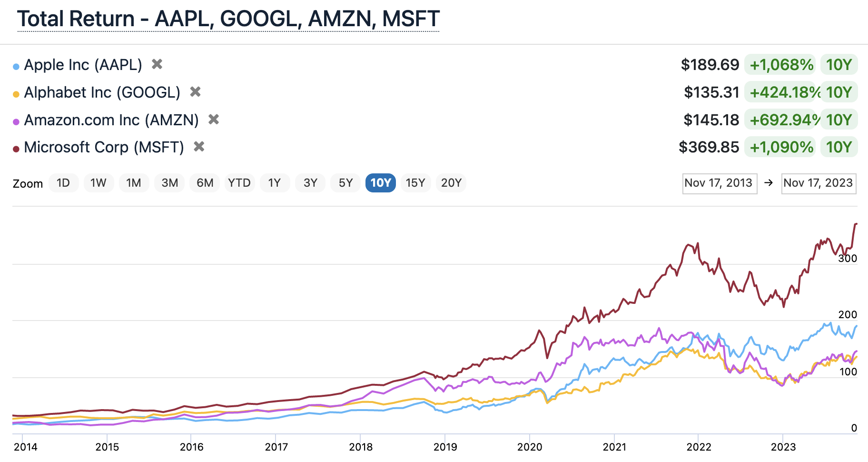Toggle the Microsoft Corp series in the legend

tap(104, 147)
